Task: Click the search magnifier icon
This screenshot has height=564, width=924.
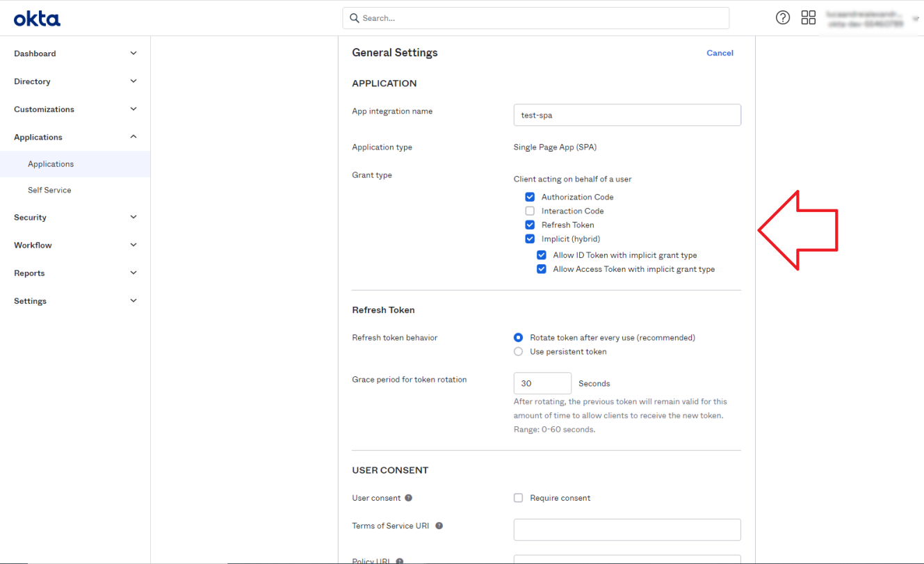Action: coord(355,18)
